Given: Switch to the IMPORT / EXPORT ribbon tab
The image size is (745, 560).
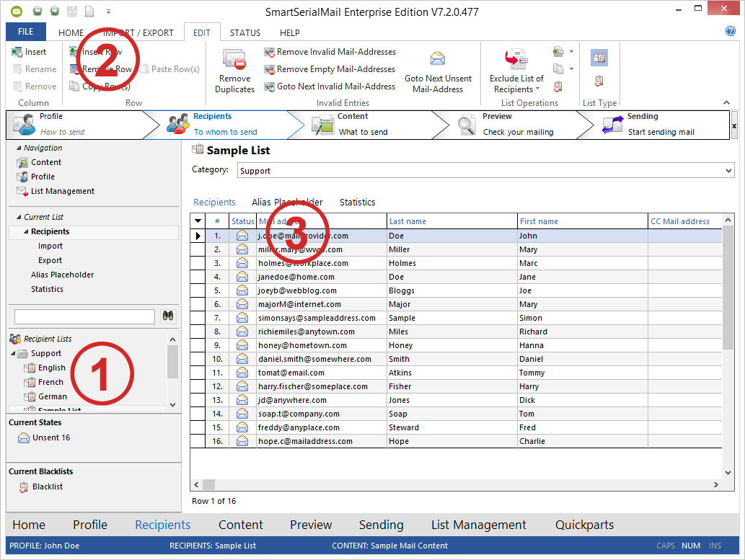Looking at the screenshot, I should 138,32.
